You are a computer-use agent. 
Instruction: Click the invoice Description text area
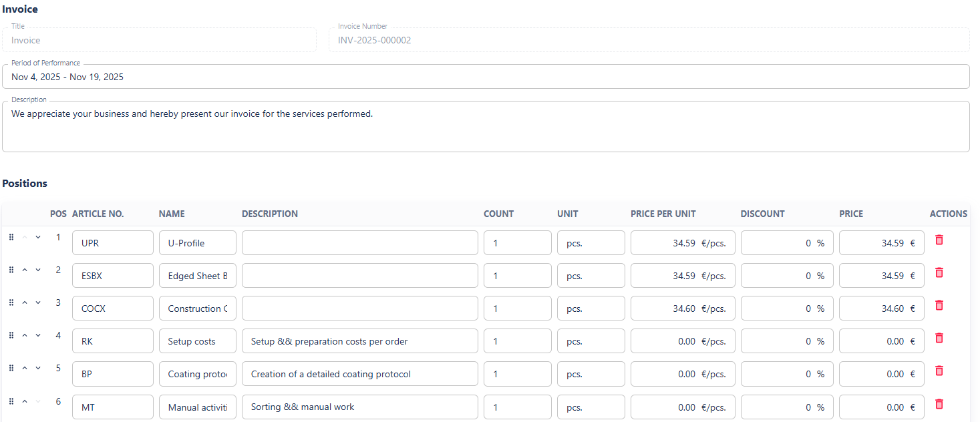click(486, 127)
